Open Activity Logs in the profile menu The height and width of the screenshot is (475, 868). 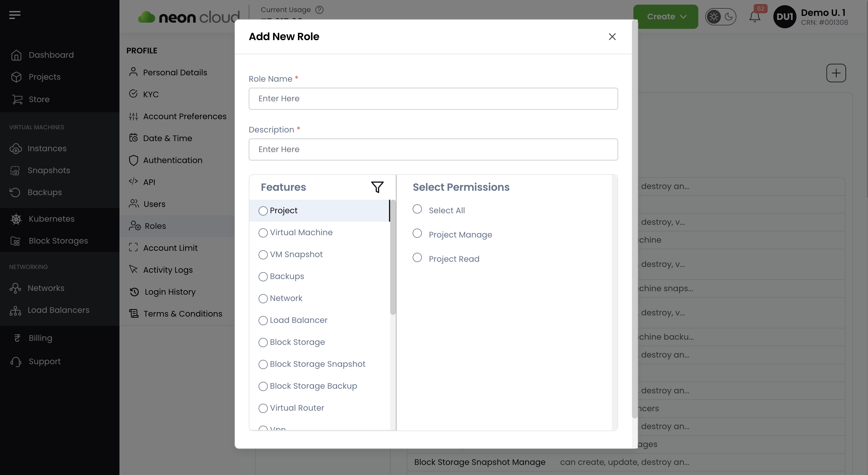167,270
